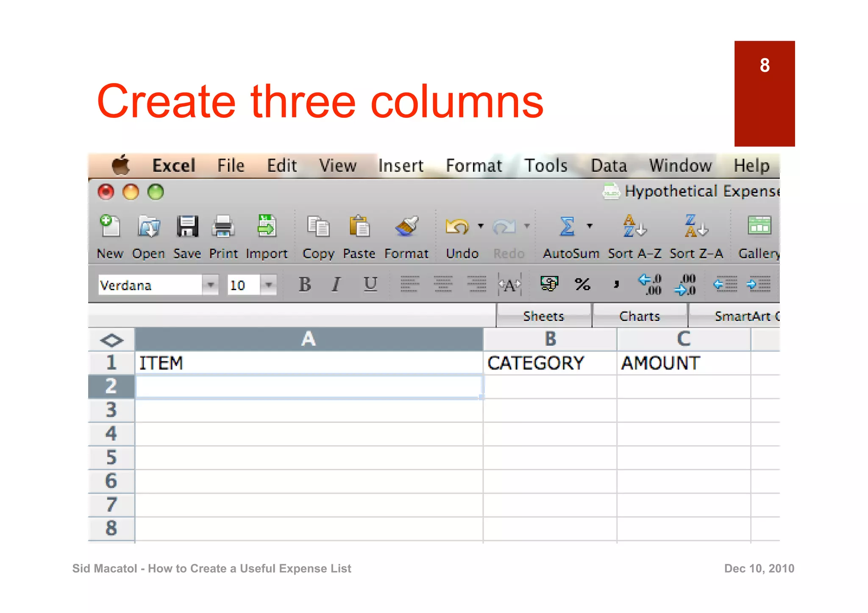
Task: Click the .0/.00 decimal icon with left arrow
Action: coord(650,284)
